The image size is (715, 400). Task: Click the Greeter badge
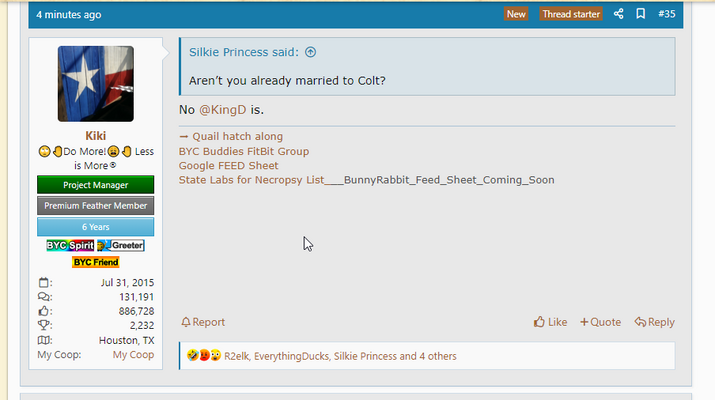(121, 245)
